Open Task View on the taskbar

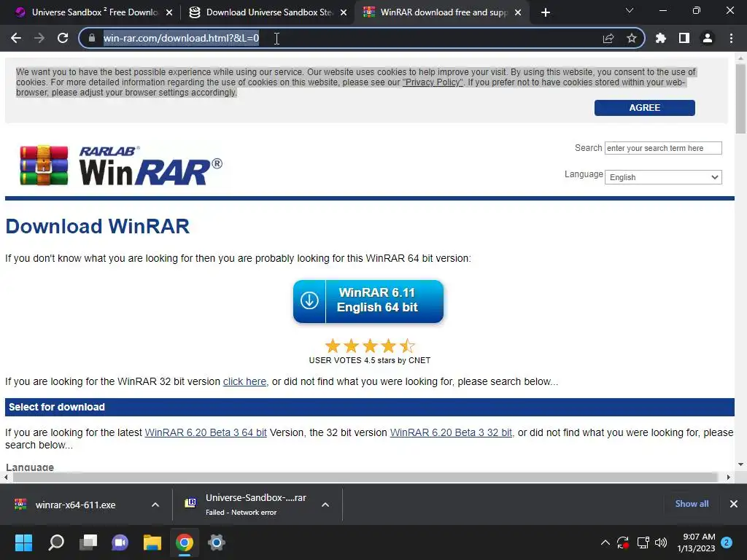tap(88, 542)
